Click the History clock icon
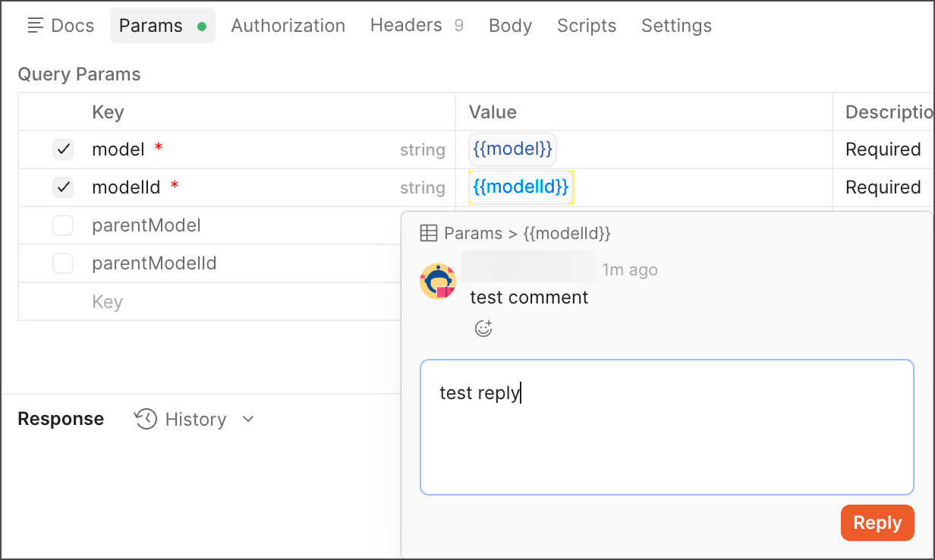Screen dimensions: 935x560 click(x=146, y=419)
